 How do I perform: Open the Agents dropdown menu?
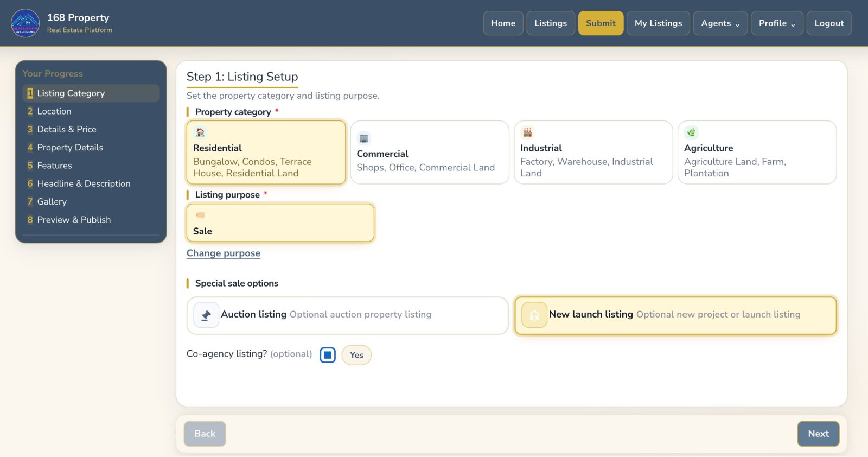[720, 23]
